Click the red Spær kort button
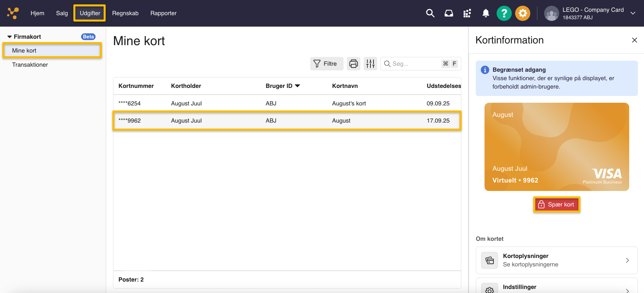644x293 pixels. 557,204
